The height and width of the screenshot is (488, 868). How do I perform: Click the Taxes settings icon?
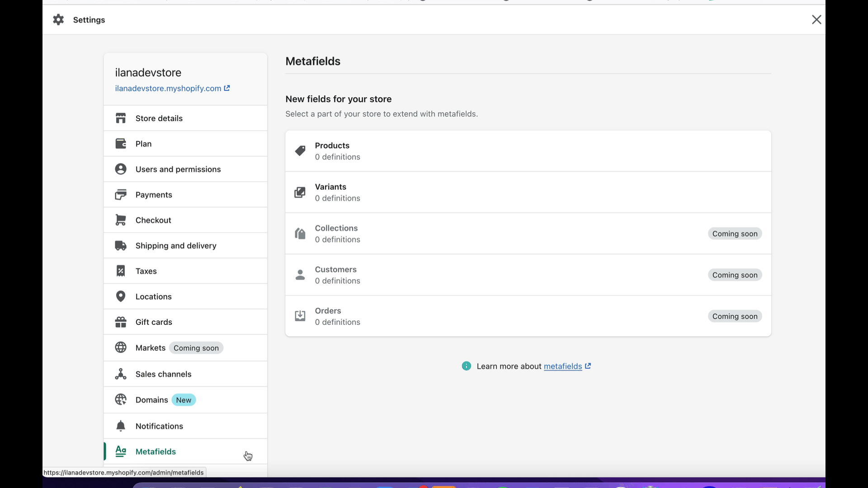point(120,271)
